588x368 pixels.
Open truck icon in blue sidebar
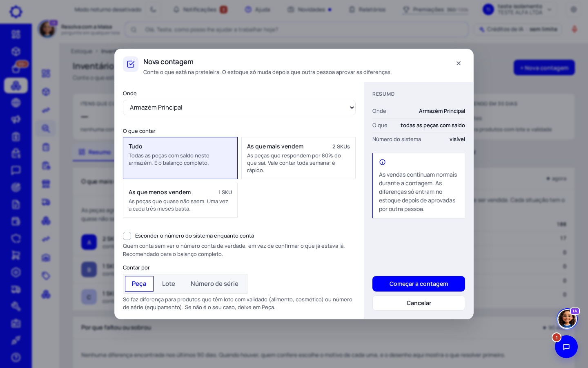16,289
